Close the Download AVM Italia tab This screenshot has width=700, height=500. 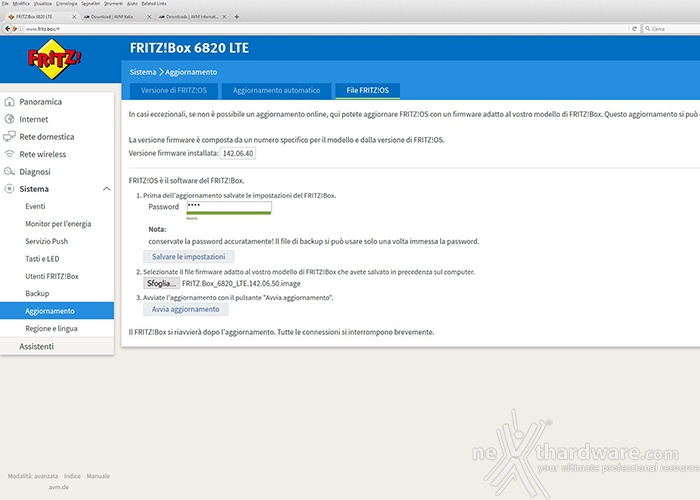tap(149, 17)
